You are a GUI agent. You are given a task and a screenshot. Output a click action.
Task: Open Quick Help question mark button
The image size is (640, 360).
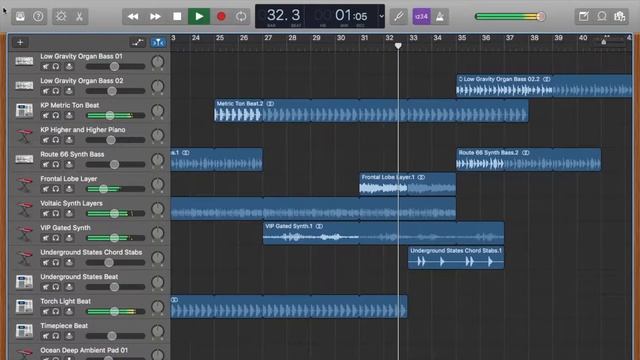point(38,16)
